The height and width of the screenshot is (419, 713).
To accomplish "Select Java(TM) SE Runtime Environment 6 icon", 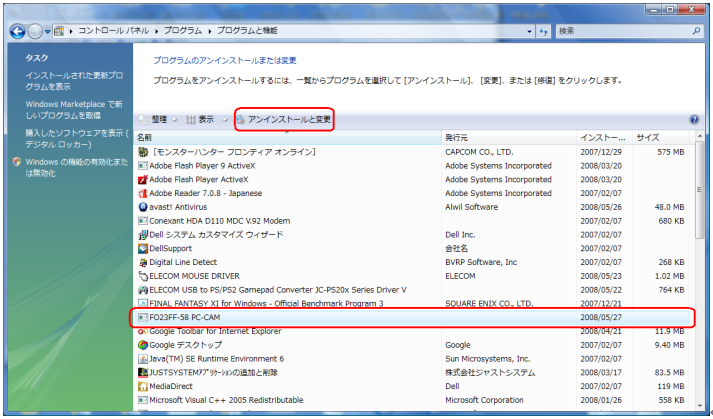I will [143, 358].
